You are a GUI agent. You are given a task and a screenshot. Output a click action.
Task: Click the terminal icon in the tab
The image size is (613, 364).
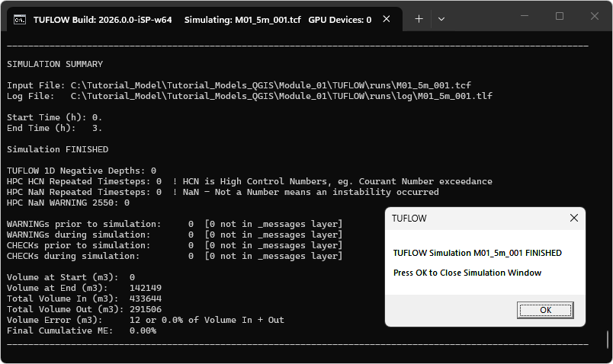[x=21, y=20]
